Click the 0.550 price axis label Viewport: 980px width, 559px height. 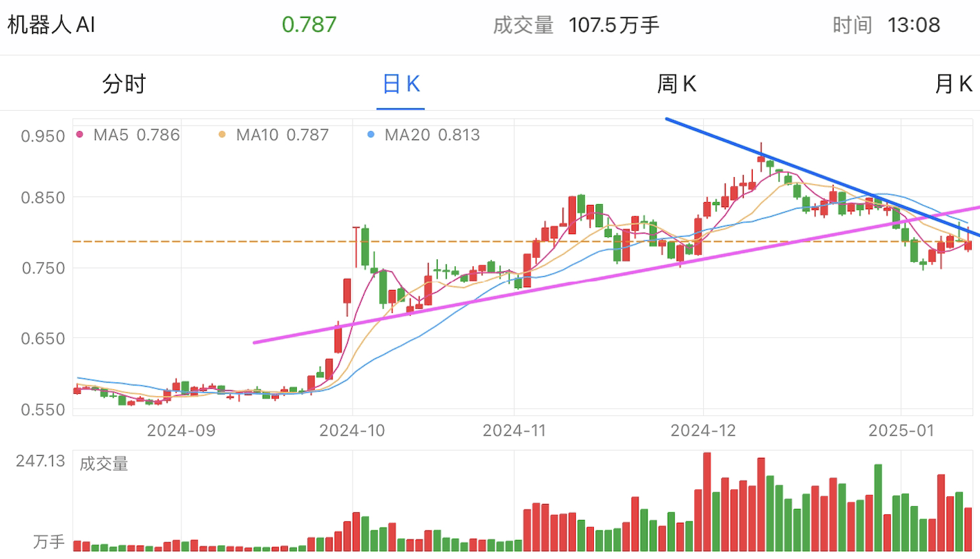[43, 409]
